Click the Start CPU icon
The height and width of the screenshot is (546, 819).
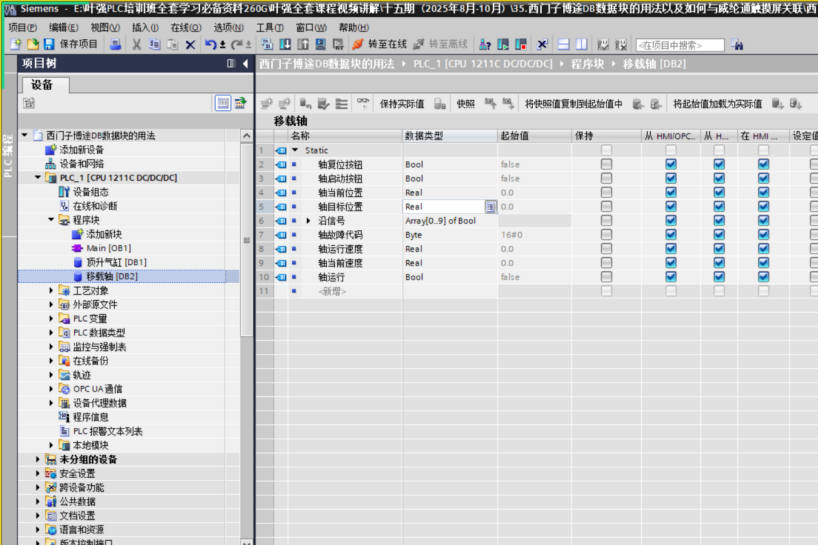[503, 44]
